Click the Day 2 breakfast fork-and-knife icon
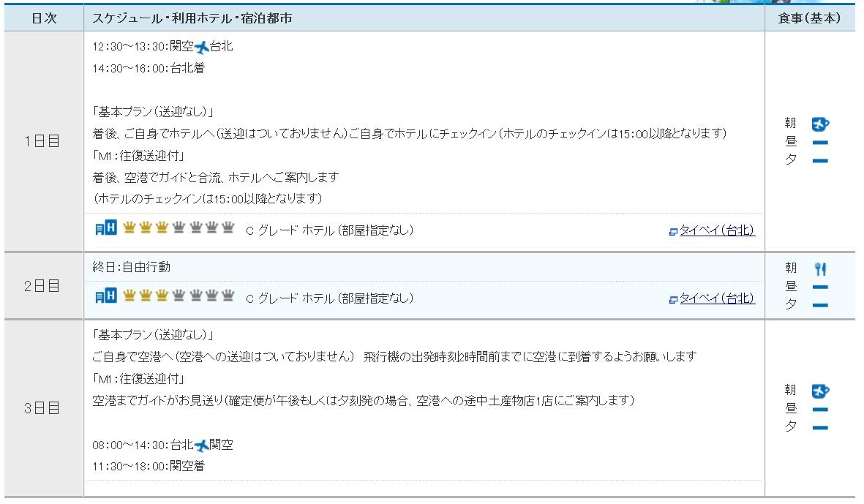 coord(820,268)
